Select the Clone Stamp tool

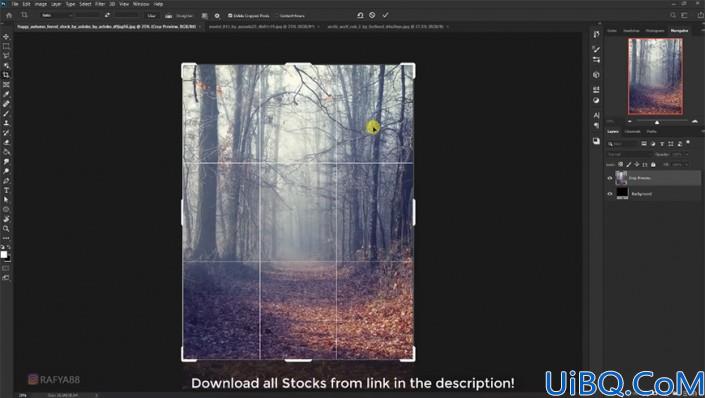click(x=6, y=123)
